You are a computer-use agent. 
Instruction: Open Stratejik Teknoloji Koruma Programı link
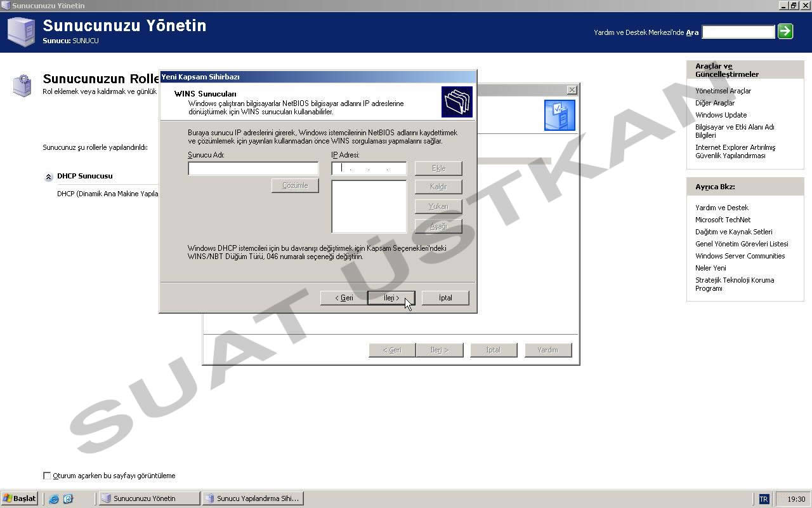point(735,284)
